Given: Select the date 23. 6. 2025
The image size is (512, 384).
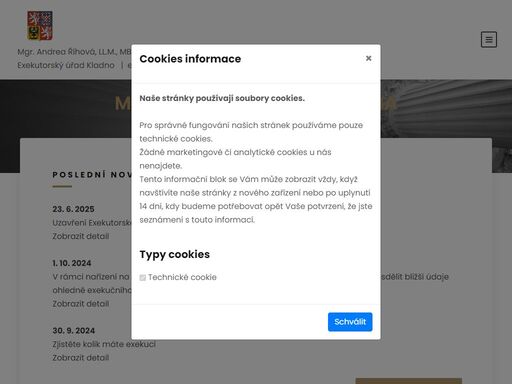Looking at the screenshot, I should 73,209.
